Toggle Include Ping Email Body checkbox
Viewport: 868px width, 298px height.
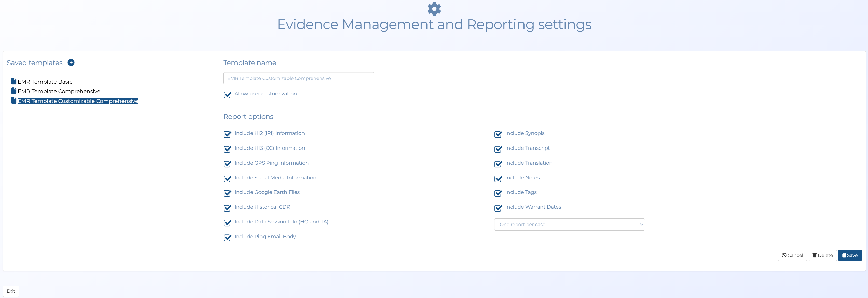pos(227,238)
